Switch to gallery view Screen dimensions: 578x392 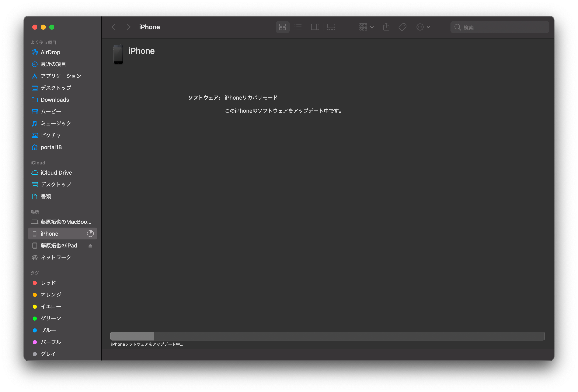coord(331,27)
